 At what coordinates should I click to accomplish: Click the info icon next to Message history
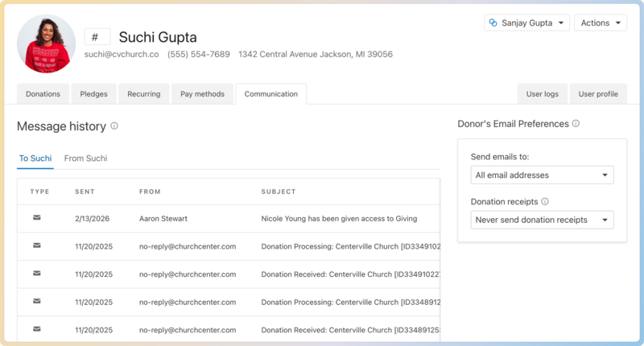click(114, 126)
